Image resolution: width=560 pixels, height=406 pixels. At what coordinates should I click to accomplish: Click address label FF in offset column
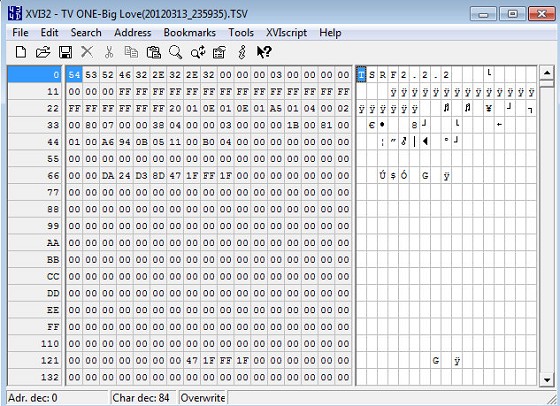click(x=35, y=327)
